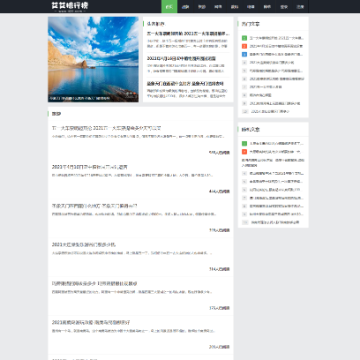The width and height of the screenshot is (360, 360).
Task: Click the green rank-one badge in the lower sidebar panel
Action: tap(244, 144)
